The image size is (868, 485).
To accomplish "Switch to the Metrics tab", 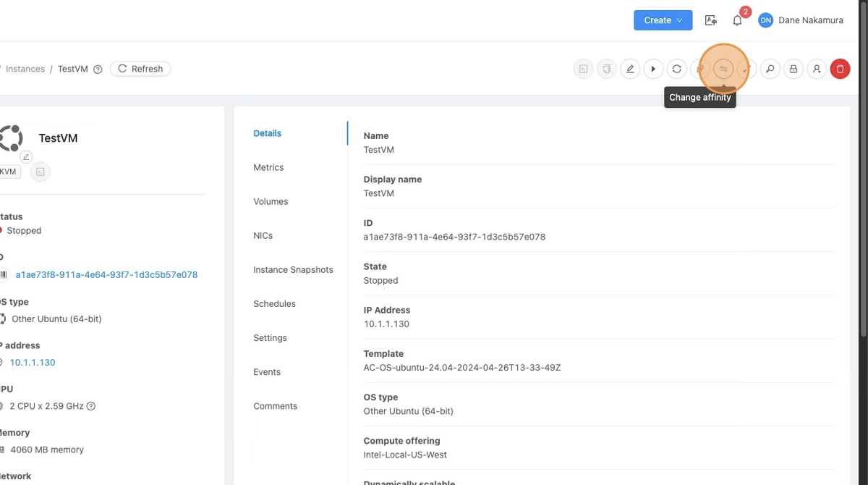I will (x=268, y=167).
